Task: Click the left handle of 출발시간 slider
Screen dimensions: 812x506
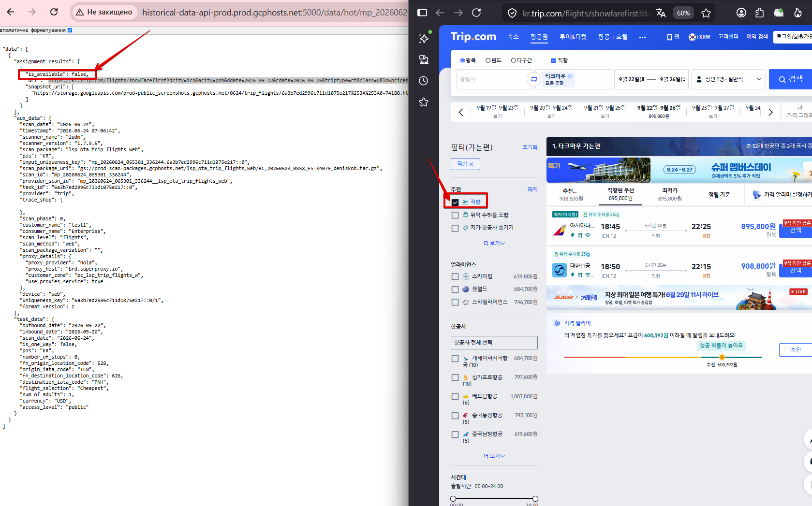Action: pos(453,499)
